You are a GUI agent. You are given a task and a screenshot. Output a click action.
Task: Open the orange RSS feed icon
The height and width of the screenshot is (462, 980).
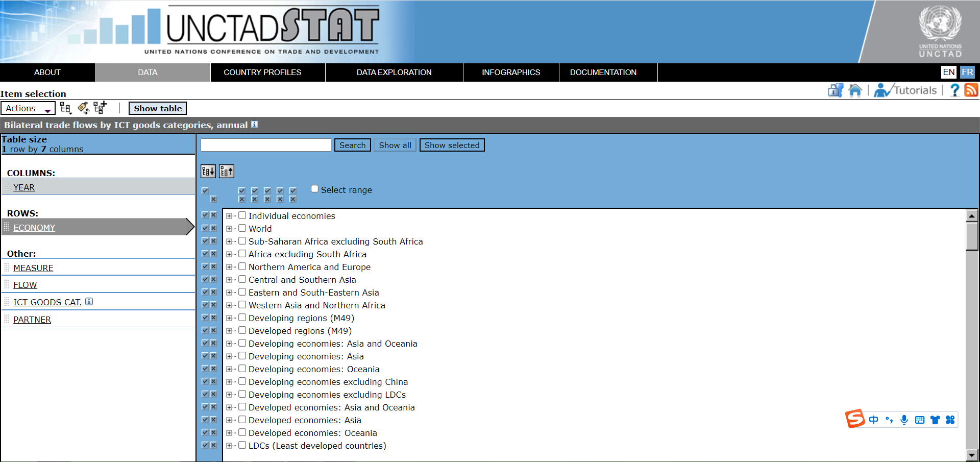coord(971,90)
